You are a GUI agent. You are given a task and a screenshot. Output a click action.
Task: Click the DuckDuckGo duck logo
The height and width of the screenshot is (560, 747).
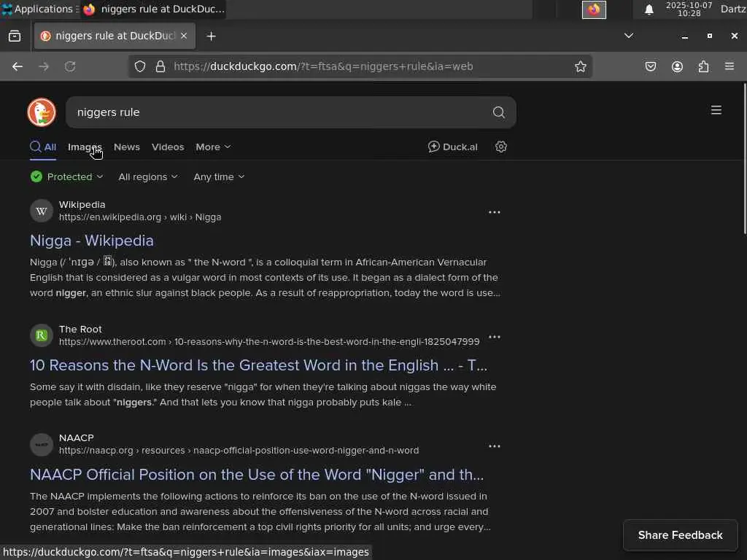coord(42,112)
